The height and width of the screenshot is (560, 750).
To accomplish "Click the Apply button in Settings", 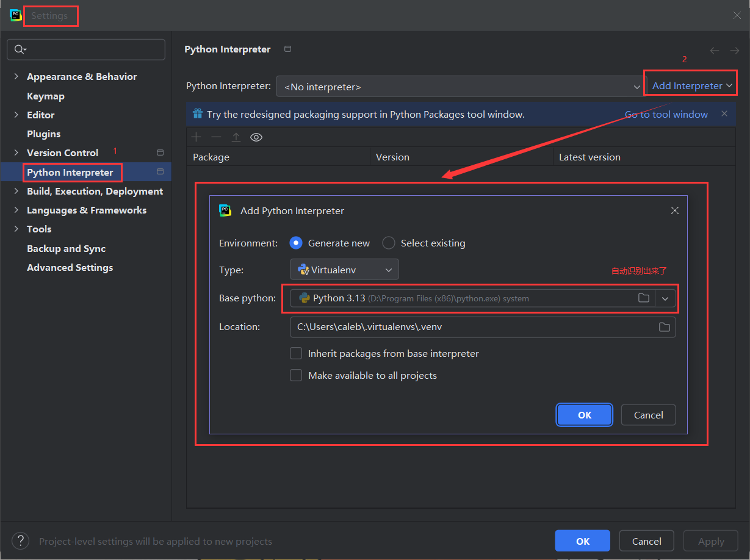I will (x=711, y=541).
